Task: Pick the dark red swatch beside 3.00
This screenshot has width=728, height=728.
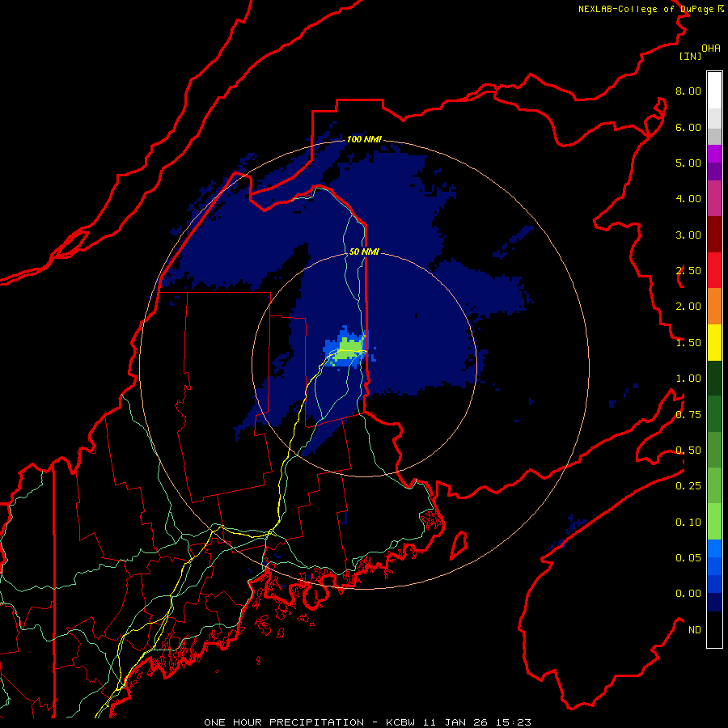Action: pyautogui.click(x=714, y=235)
